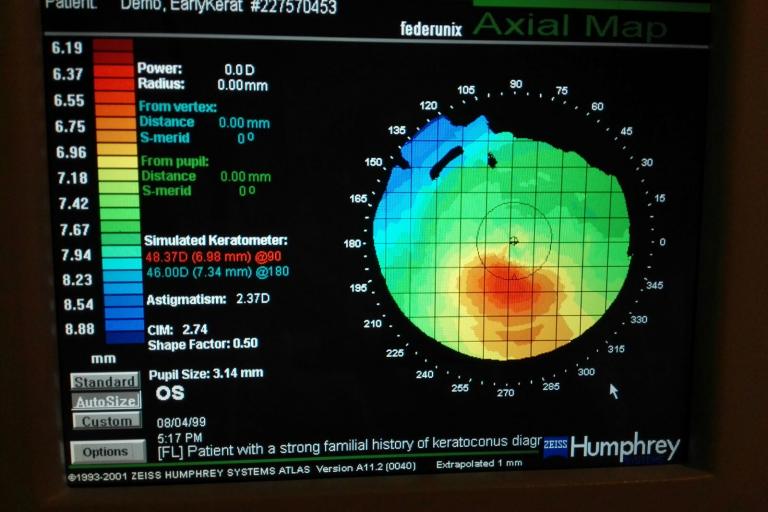768x512 pixels.
Task: Choose the Custom scale button
Action: [x=105, y=420]
